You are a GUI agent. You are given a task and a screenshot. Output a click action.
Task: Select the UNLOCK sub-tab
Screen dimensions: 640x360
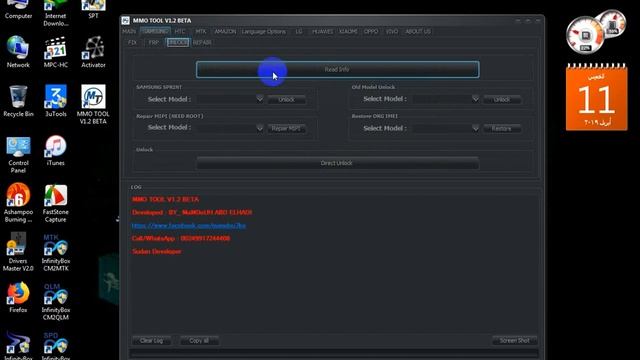178,42
